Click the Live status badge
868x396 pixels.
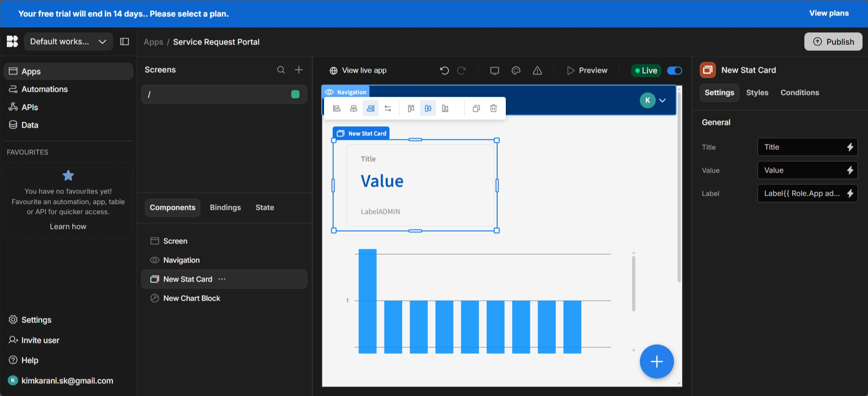tap(646, 70)
